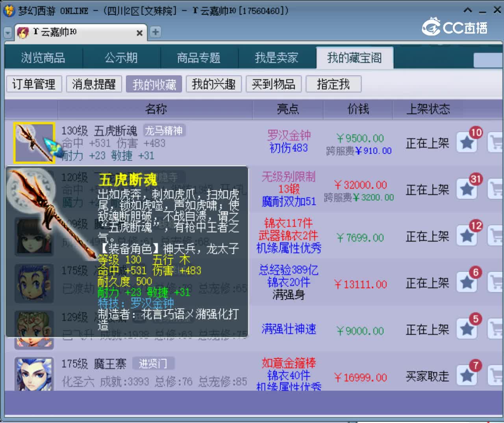This screenshot has width=504, height=423.
Task: Open the tab list dropdown arrow
Action: (x=8, y=33)
